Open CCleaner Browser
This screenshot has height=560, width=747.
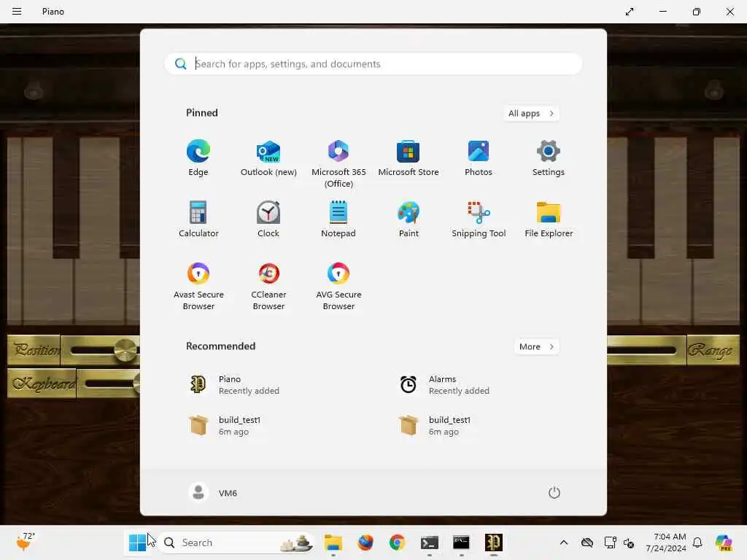tap(268, 286)
